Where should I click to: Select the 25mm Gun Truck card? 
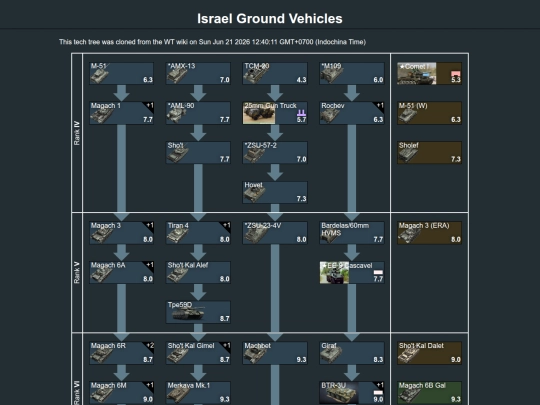tap(275, 113)
